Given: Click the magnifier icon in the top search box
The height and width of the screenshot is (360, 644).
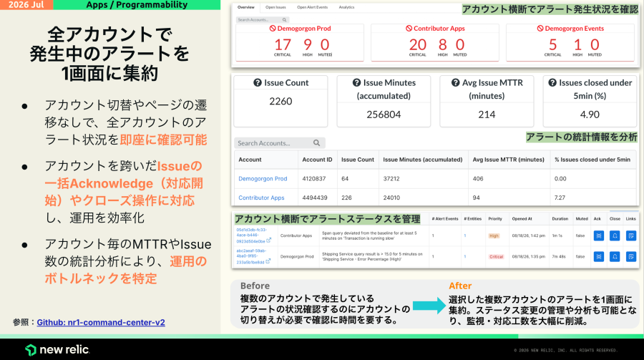Looking at the screenshot, I should click(x=284, y=20).
